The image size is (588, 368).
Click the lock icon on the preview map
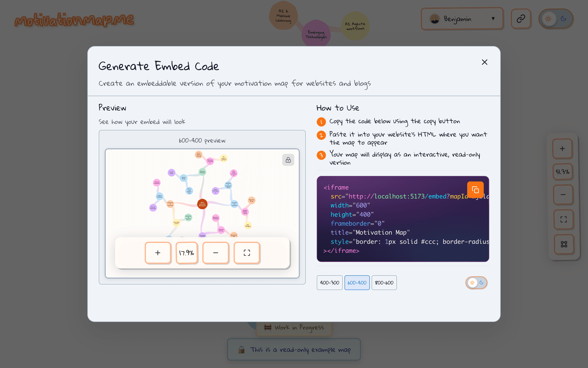tap(288, 160)
